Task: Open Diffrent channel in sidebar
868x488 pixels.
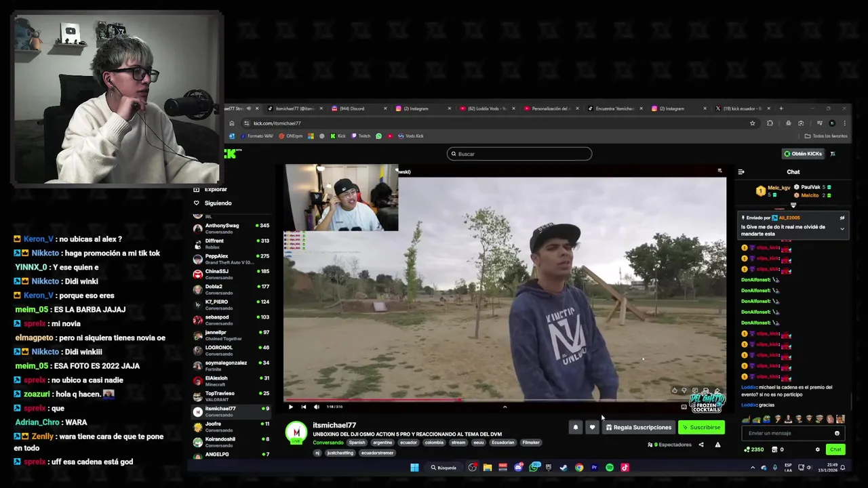Action: pyautogui.click(x=231, y=244)
